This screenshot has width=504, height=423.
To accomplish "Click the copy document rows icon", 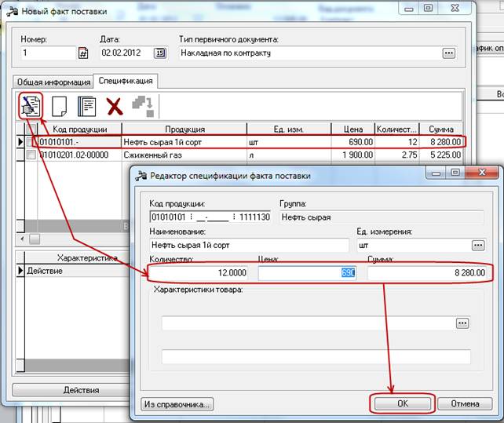I will (86, 106).
